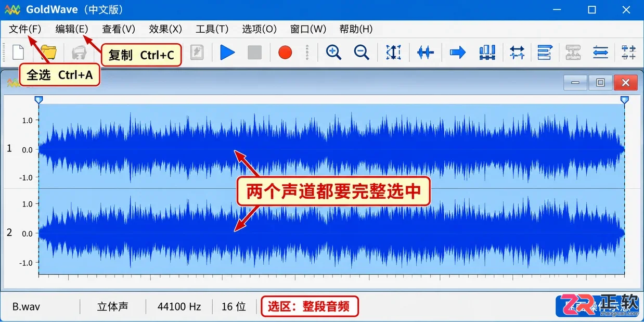
Task: Click the 16 位 bit depth entry
Action: 234,306
